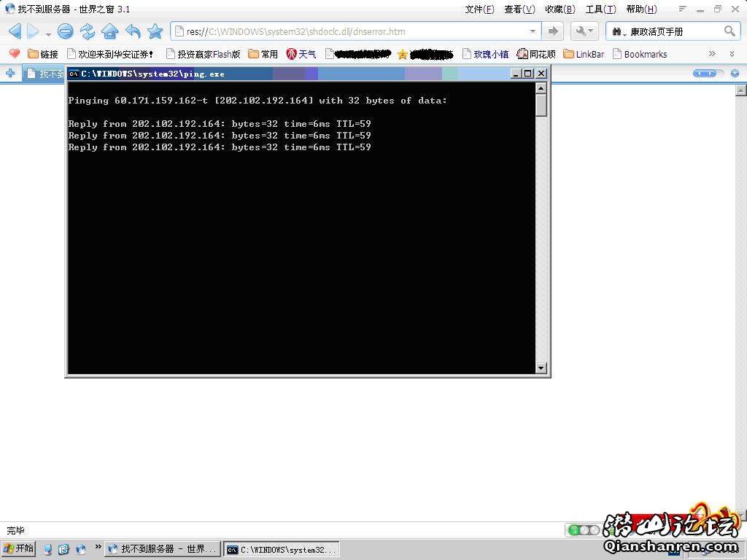Click the first quick launch icon
Viewport: 747px width, 560px height.
point(47,549)
